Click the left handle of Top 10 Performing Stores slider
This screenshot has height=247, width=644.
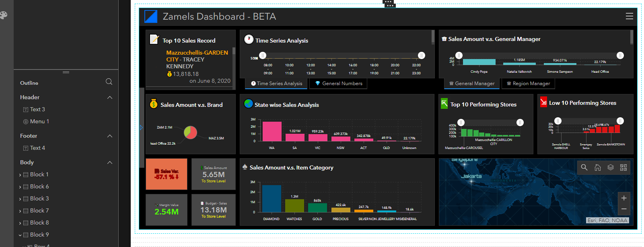(x=461, y=122)
